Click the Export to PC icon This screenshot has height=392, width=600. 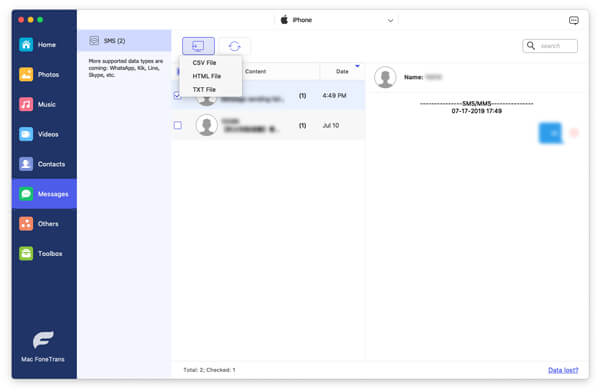[198, 46]
